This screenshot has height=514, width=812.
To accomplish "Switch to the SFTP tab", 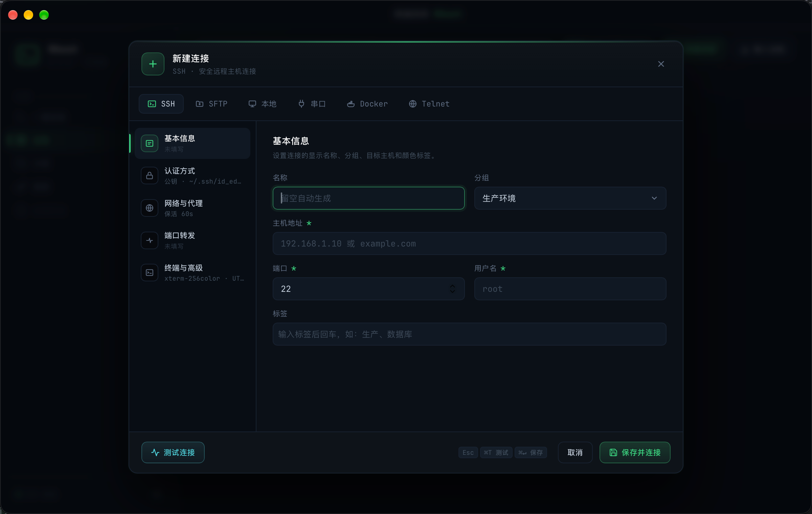I will (x=211, y=104).
